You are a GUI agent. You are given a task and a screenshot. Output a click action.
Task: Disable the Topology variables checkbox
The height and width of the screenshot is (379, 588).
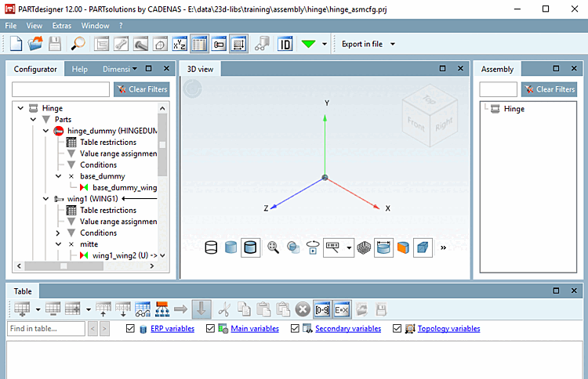pyautogui.click(x=397, y=328)
